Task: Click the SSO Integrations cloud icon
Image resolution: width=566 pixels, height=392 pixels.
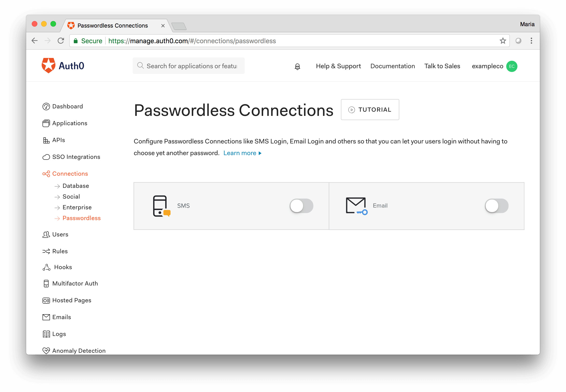Action: coord(46,157)
